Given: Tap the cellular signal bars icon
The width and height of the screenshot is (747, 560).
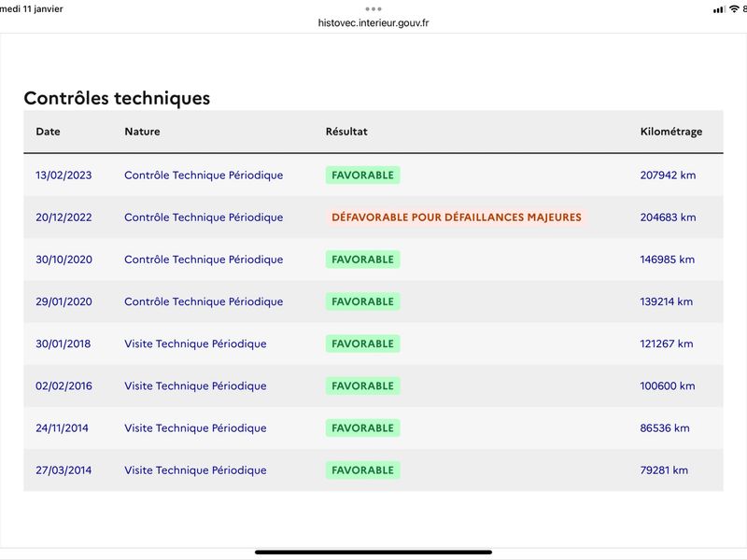Looking at the screenshot, I should pos(718,9).
